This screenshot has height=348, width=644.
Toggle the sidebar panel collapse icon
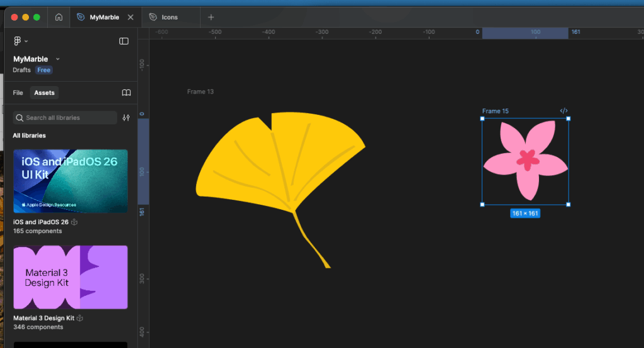point(124,41)
